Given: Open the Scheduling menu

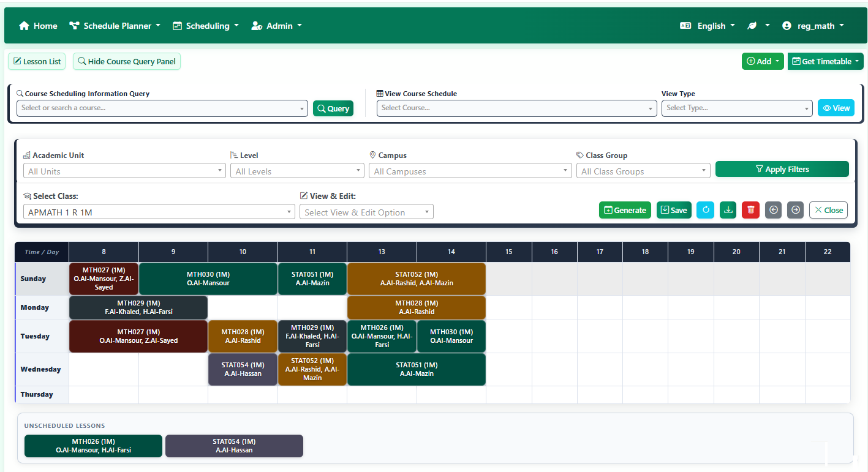Looking at the screenshot, I should pyautogui.click(x=205, y=25).
